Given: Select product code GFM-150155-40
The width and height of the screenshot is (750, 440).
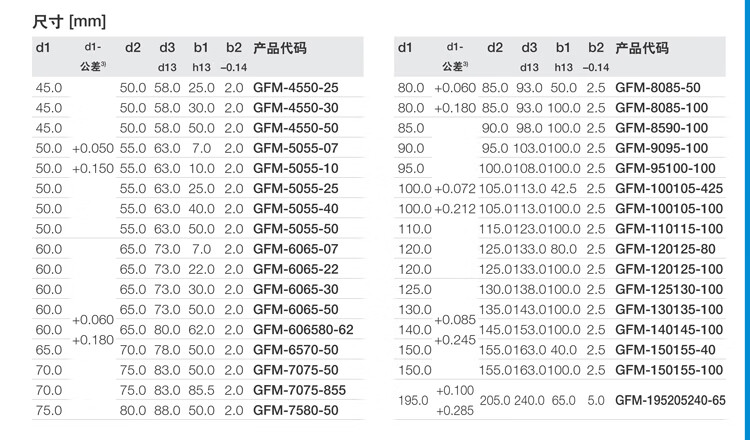Looking at the screenshot, I should point(664,349).
